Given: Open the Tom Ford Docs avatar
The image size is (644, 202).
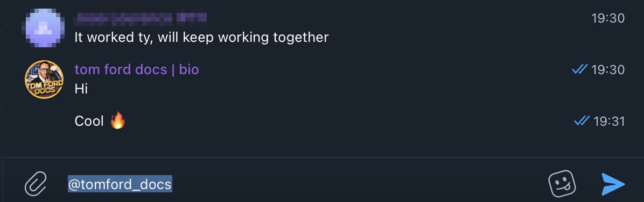Looking at the screenshot, I should pyautogui.click(x=44, y=80).
